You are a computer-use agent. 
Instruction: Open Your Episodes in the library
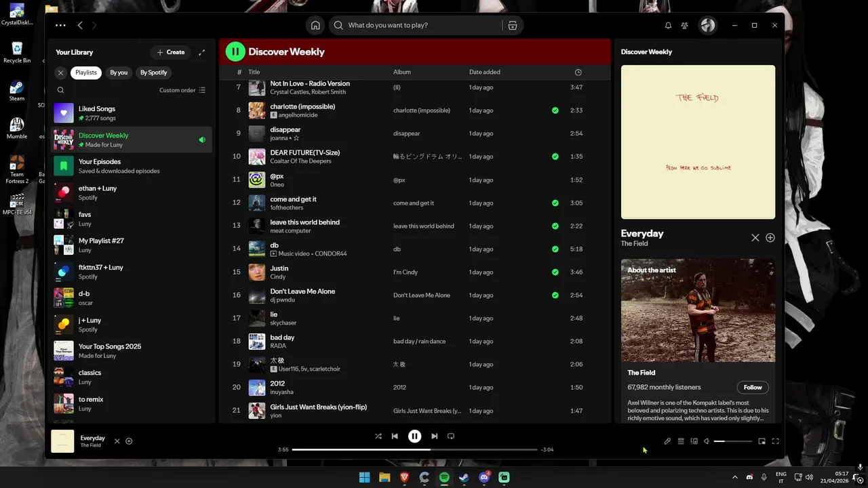pos(132,166)
